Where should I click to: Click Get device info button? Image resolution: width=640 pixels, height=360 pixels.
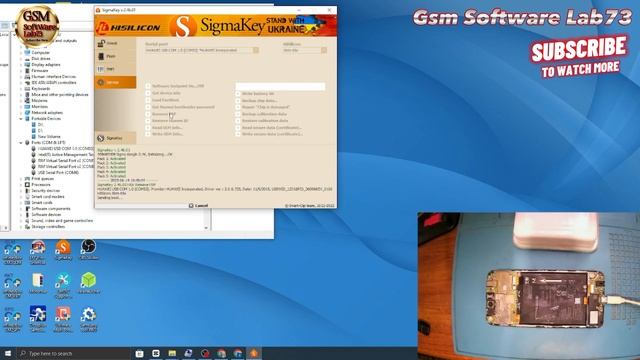coord(163,93)
